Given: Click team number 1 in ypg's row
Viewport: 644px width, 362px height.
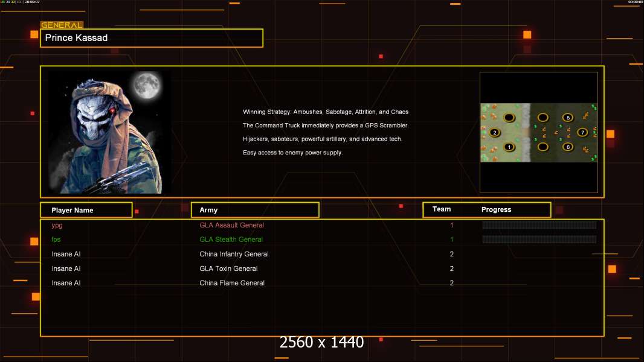Looking at the screenshot, I should 452,225.
